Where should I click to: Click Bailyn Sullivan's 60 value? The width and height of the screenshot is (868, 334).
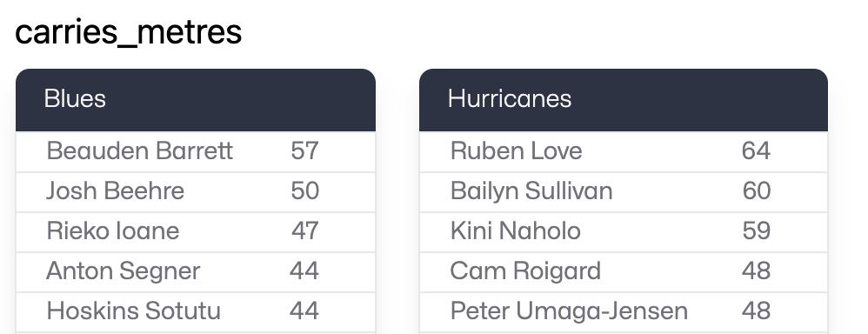coord(756,191)
